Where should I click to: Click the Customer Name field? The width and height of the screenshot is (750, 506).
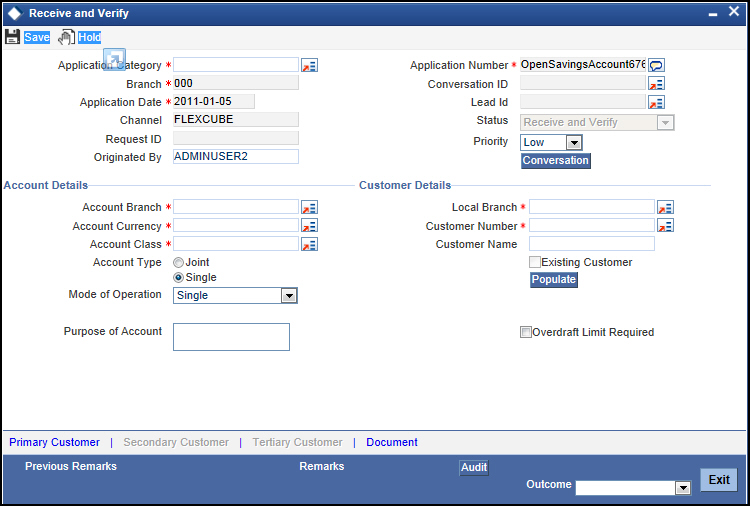click(592, 244)
